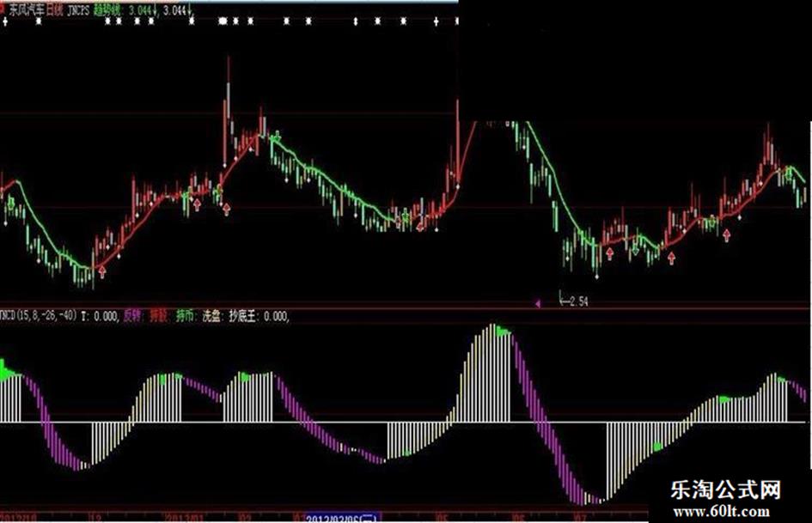Screen dimensions: 812x523
Task: Click the purple triangle marker left of 2.54
Action: pyautogui.click(x=538, y=302)
